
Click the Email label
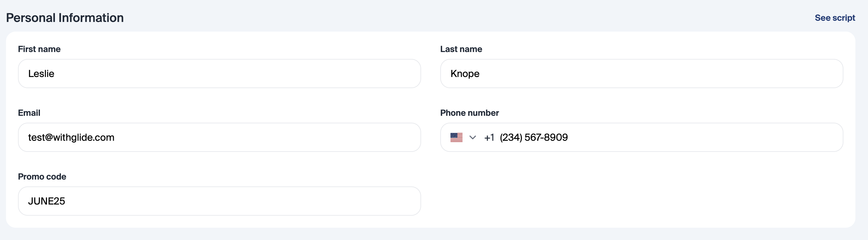click(29, 113)
